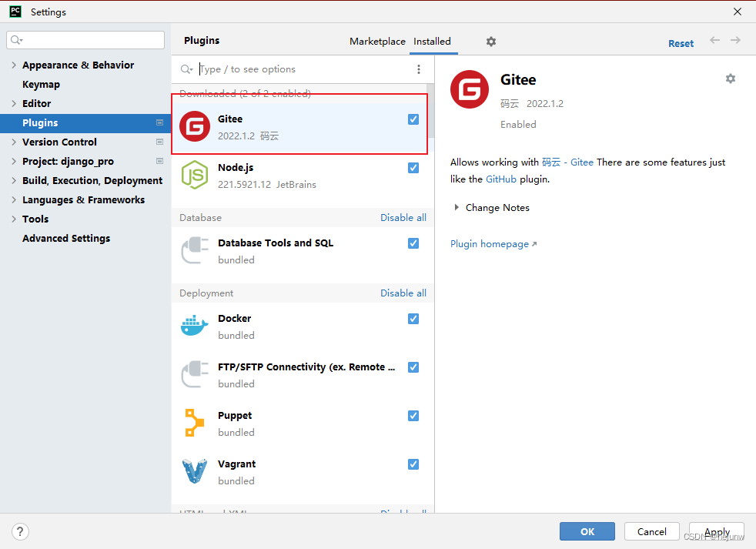The image size is (756, 549).
Task: Open the 码云 - Gitee description link
Action: click(x=567, y=162)
